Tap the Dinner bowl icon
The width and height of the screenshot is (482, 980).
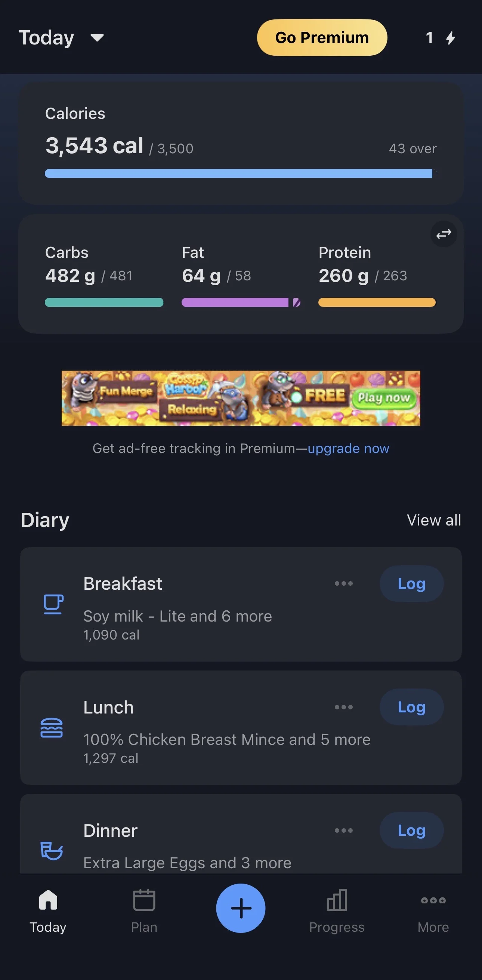coord(52,851)
